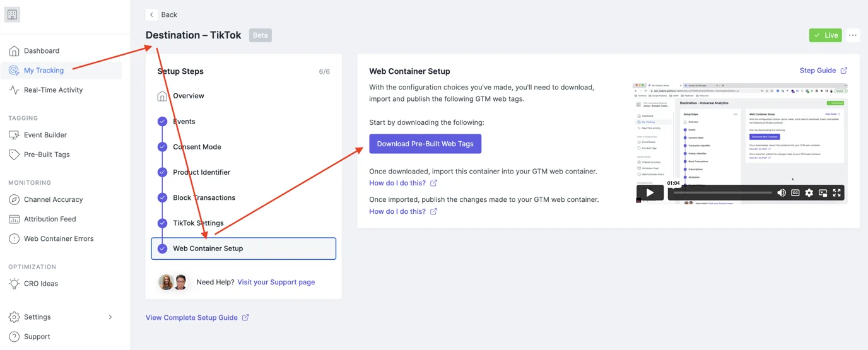This screenshot has width=868, height=350.
Task: Click the Attribution Feed table icon
Action: [x=14, y=219]
